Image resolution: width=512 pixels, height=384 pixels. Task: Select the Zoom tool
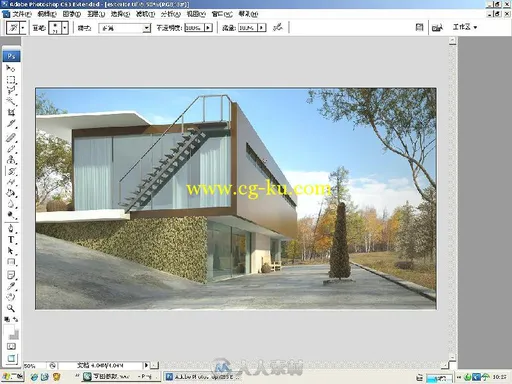(11, 308)
